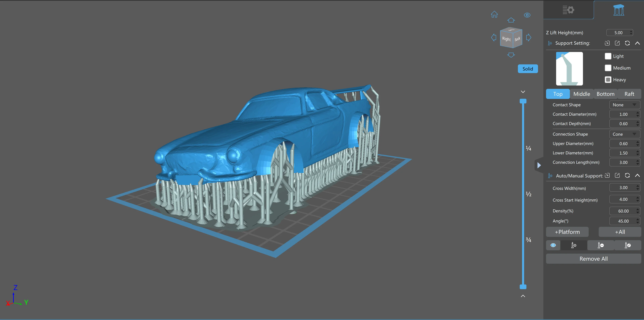The image size is (644, 320).
Task: Export Auto/Manual Support settings icon
Action: pyautogui.click(x=617, y=175)
